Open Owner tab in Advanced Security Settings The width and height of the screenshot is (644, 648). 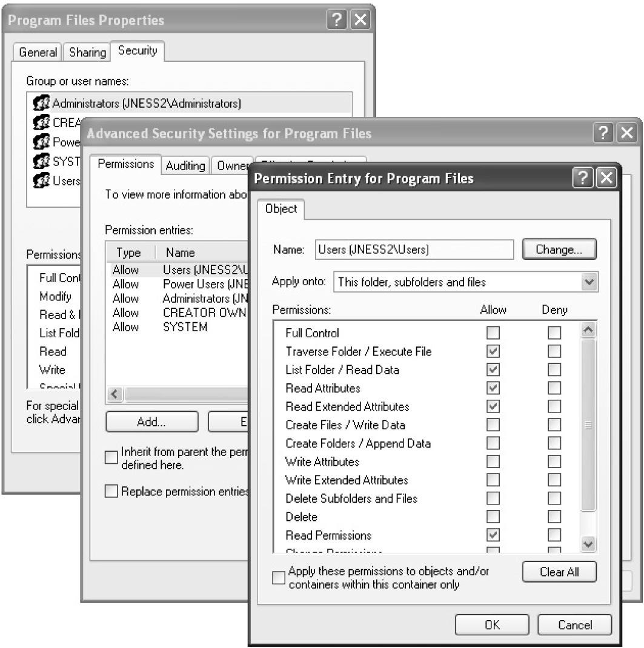pyautogui.click(x=231, y=166)
